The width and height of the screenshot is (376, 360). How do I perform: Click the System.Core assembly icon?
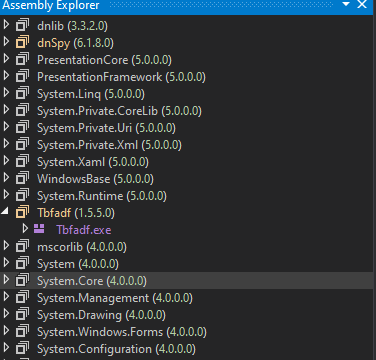pyautogui.click(x=22, y=281)
